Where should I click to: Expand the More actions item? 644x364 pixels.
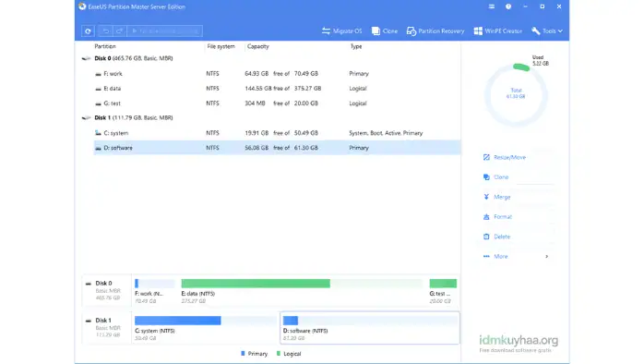tap(517, 256)
